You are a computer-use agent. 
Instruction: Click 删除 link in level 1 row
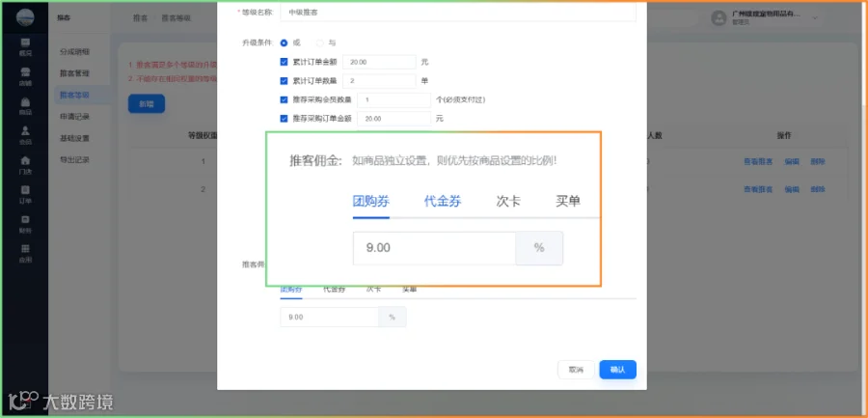(818, 162)
